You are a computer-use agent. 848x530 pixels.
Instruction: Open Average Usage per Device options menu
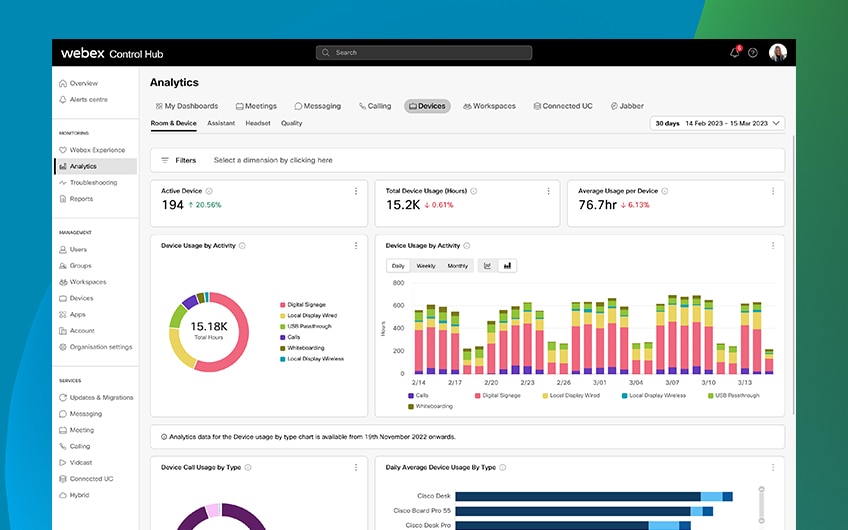click(773, 191)
